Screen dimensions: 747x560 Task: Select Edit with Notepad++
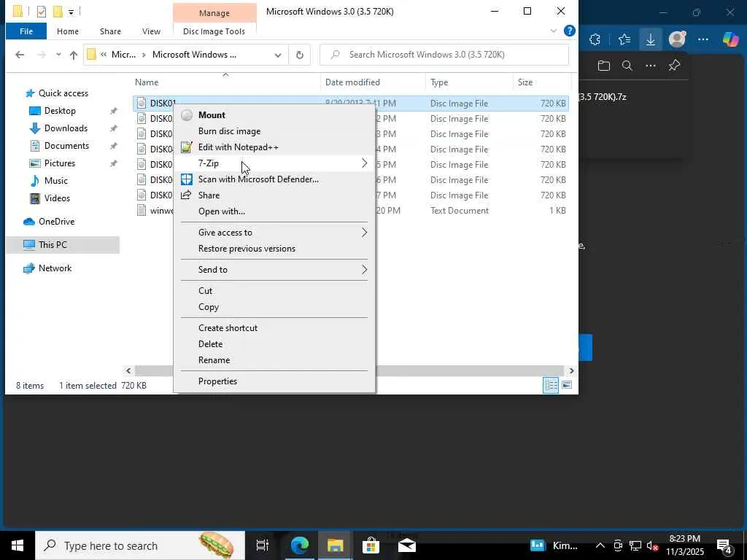[x=239, y=147]
